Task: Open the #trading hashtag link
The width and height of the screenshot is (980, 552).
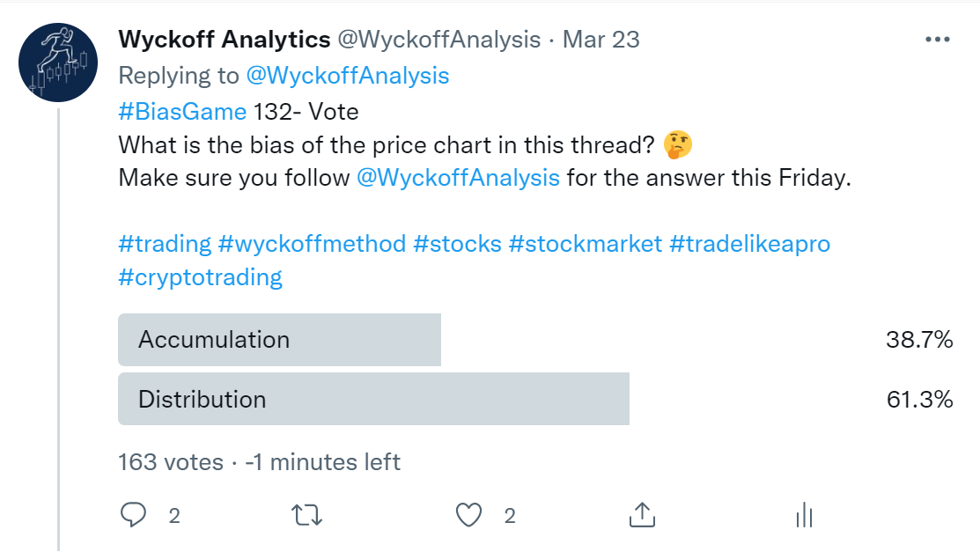Action: [x=165, y=244]
